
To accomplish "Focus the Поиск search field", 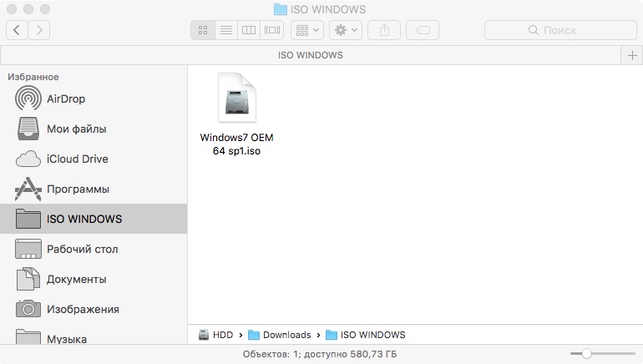I will (560, 30).
